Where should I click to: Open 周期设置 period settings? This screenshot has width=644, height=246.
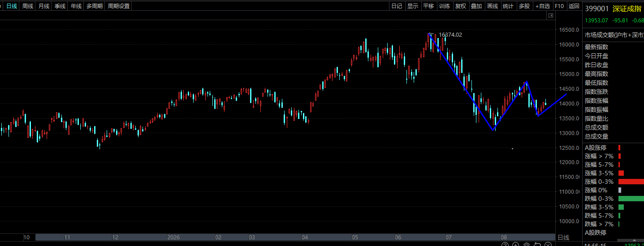click(x=119, y=6)
